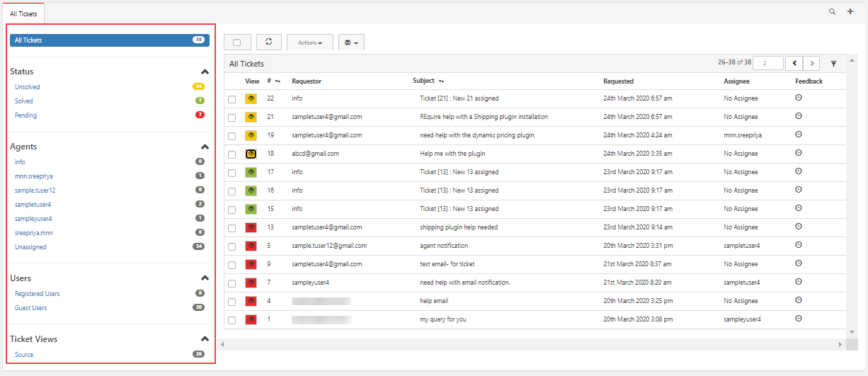The image size is (868, 376).
Task: Go to next page arrow
Action: click(811, 63)
